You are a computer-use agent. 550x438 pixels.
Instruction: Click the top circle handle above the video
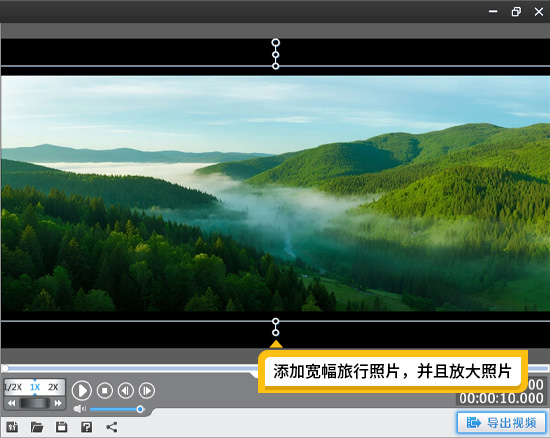click(x=276, y=42)
